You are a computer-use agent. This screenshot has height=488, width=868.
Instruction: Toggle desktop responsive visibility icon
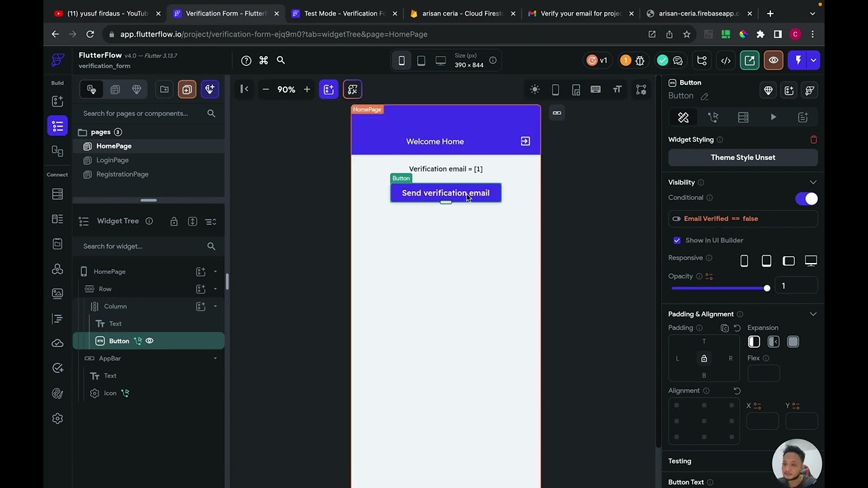tap(811, 261)
